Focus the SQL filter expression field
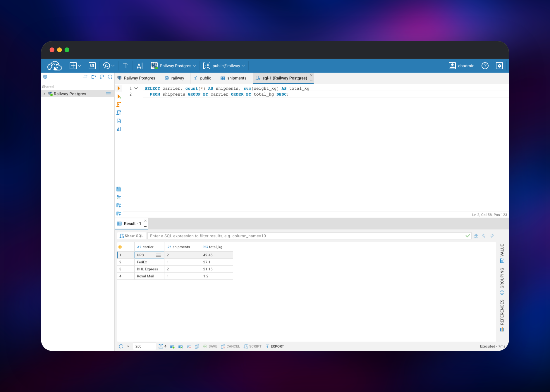 (x=306, y=236)
